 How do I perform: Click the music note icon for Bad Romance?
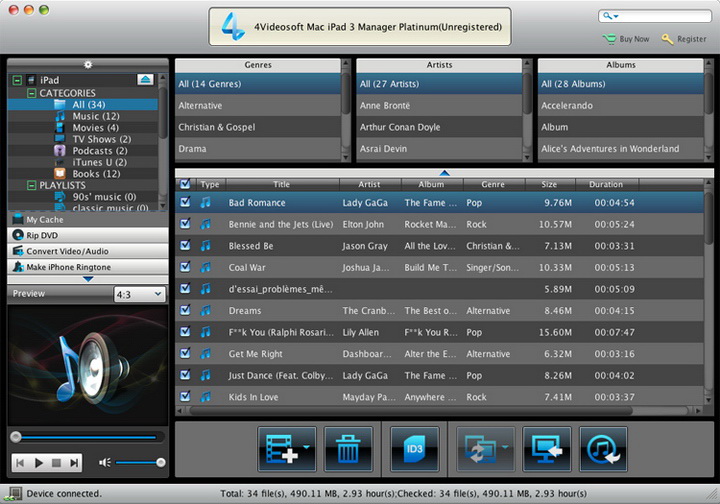[x=205, y=202]
